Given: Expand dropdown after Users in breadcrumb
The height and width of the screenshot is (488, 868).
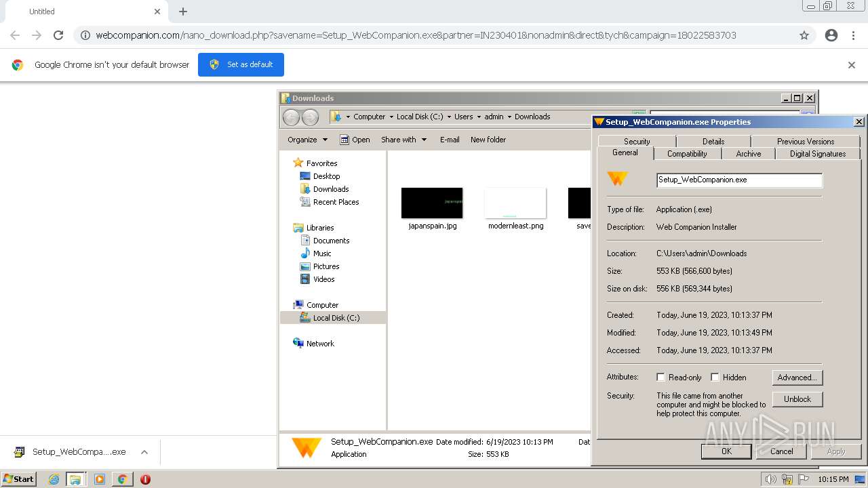Looking at the screenshot, I should [479, 117].
